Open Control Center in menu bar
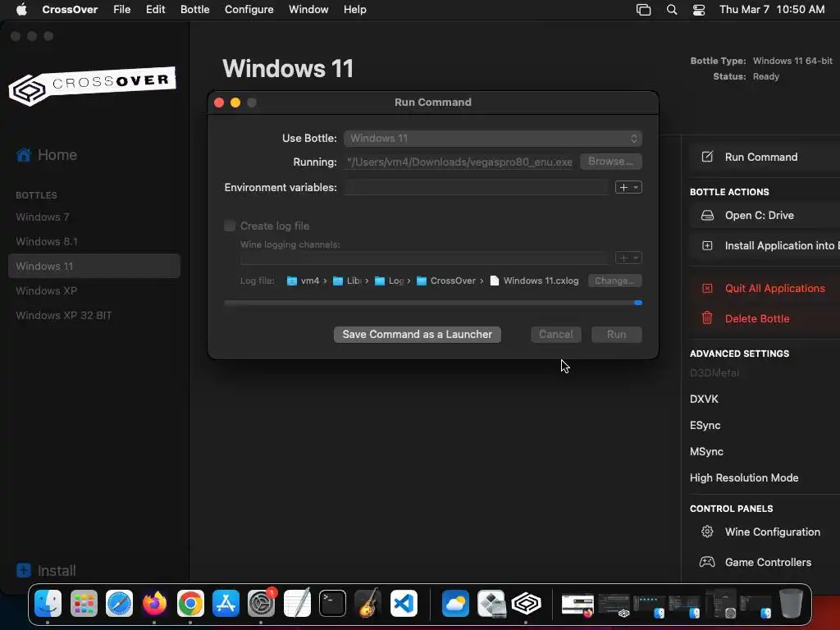Screen dimensions: 840x630 (x=699, y=10)
